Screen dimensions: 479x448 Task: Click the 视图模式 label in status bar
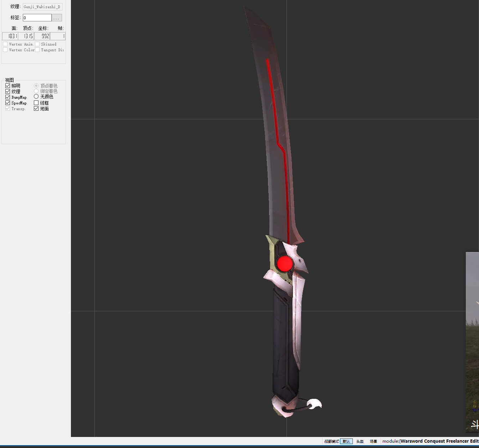pyautogui.click(x=331, y=441)
